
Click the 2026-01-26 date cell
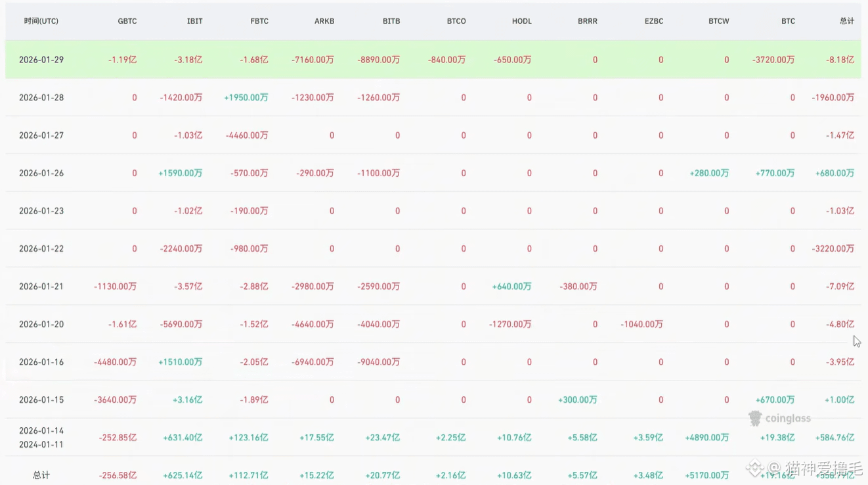[x=41, y=173]
